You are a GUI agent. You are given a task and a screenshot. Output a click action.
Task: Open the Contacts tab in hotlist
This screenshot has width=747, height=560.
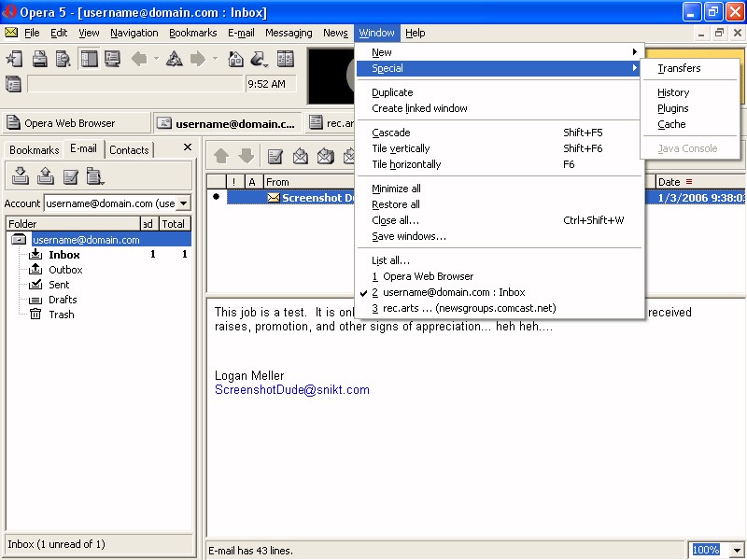click(x=129, y=150)
